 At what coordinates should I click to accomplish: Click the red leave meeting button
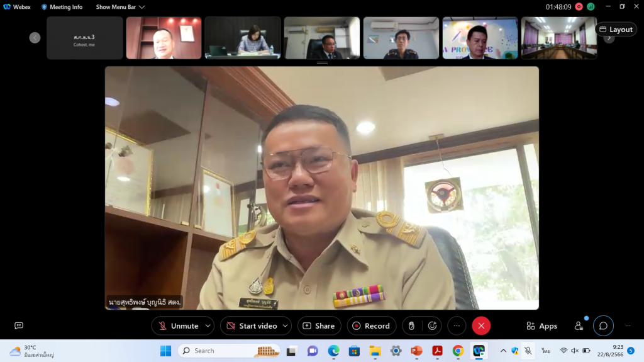click(x=481, y=325)
